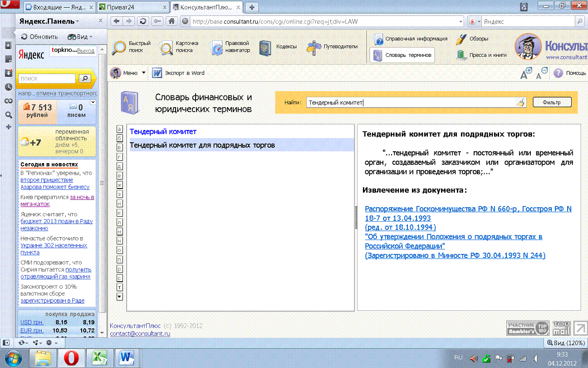Expand the browser address bar dropdown
Image resolution: width=588 pixels, height=368 pixels.
click(461, 21)
